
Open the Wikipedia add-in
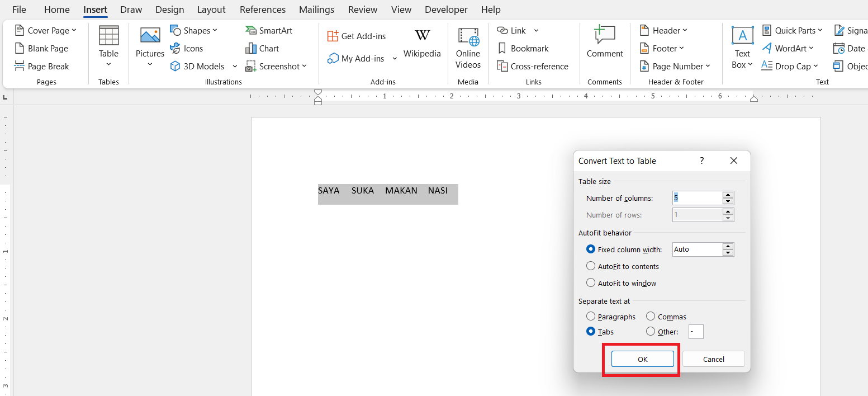click(422, 44)
